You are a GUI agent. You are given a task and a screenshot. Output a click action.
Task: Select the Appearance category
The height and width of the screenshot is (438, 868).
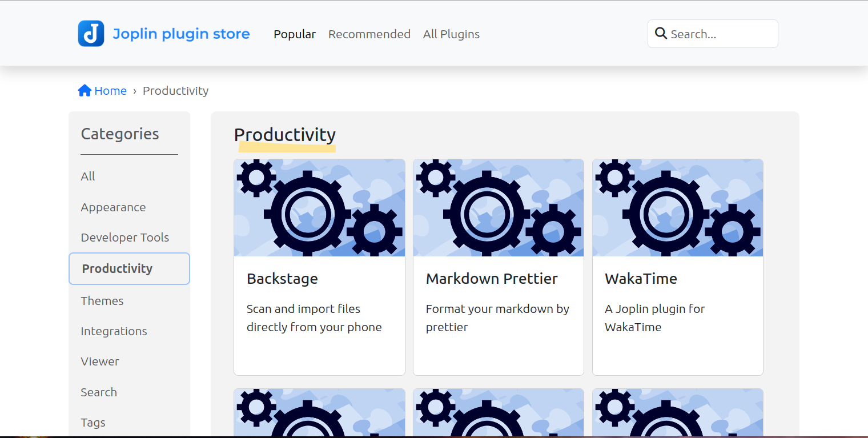(x=113, y=207)
